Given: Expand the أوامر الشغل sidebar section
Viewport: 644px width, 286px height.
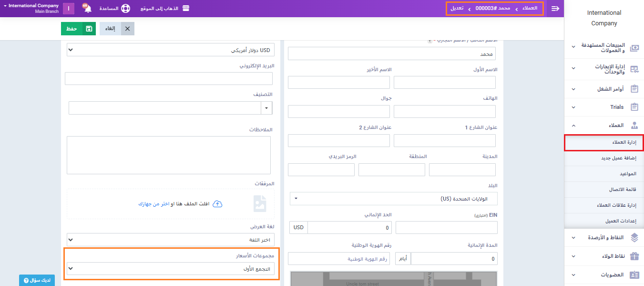Looking at the screenshot, I should tap(604, 89).
